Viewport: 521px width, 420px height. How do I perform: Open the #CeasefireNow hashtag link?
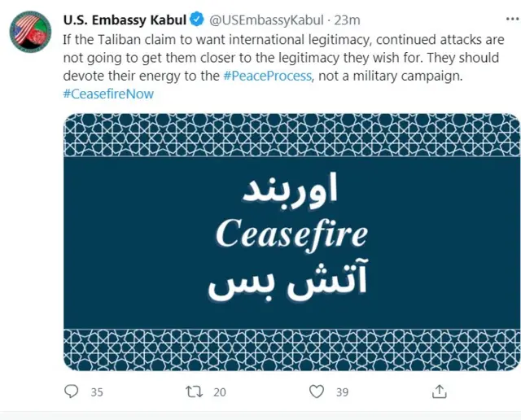107,94
